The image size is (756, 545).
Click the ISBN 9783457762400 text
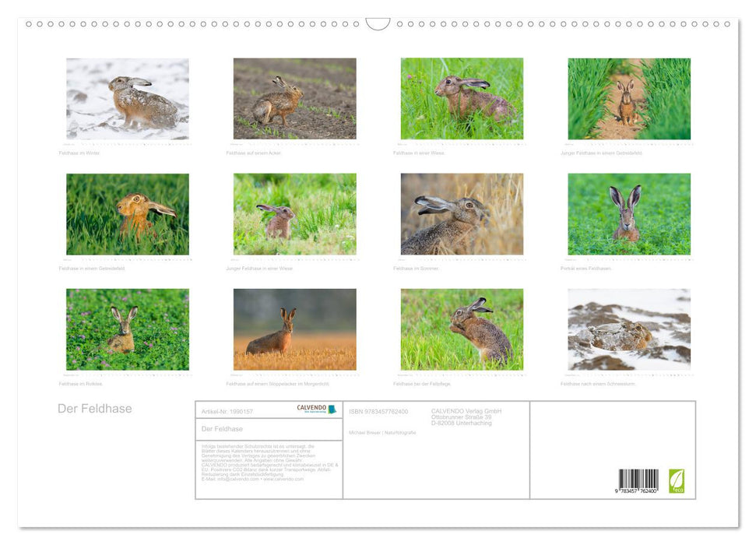point(378,411)
